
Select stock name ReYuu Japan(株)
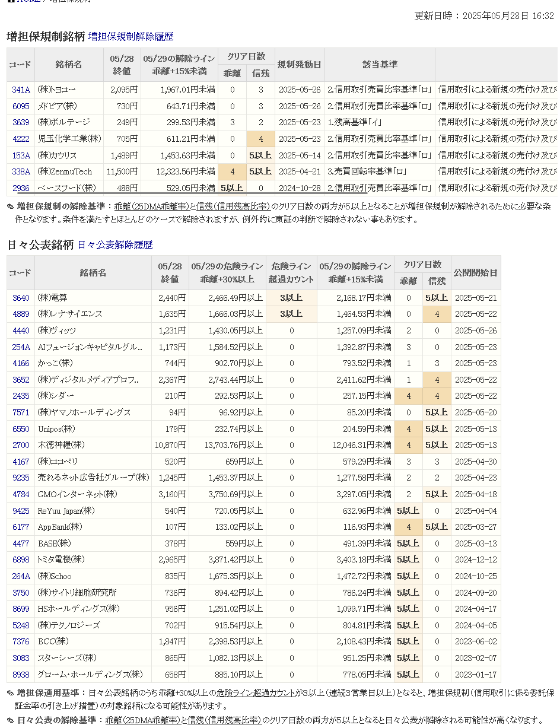tap(66, 511)
